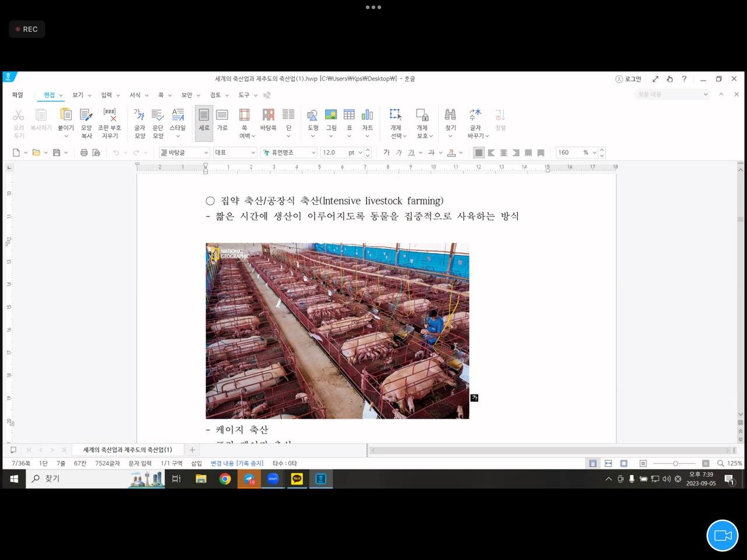The height and width of the screenshot is (560, 747).
Task: Open Chrome from the taskbar
Action: tap(225, 479)
